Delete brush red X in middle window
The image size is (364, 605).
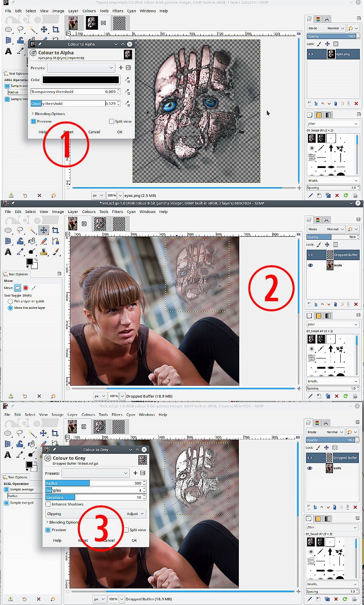point(337,396)
